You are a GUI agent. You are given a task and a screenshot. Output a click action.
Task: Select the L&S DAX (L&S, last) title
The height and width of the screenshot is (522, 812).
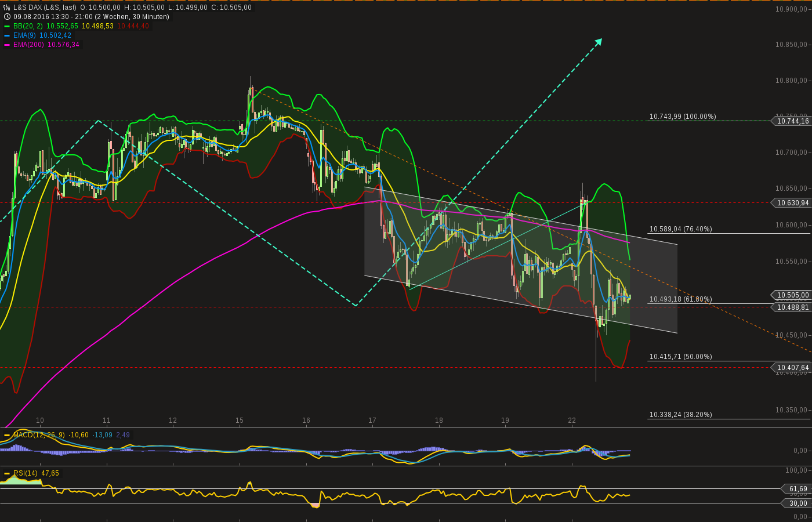click(x=45, y=8)
